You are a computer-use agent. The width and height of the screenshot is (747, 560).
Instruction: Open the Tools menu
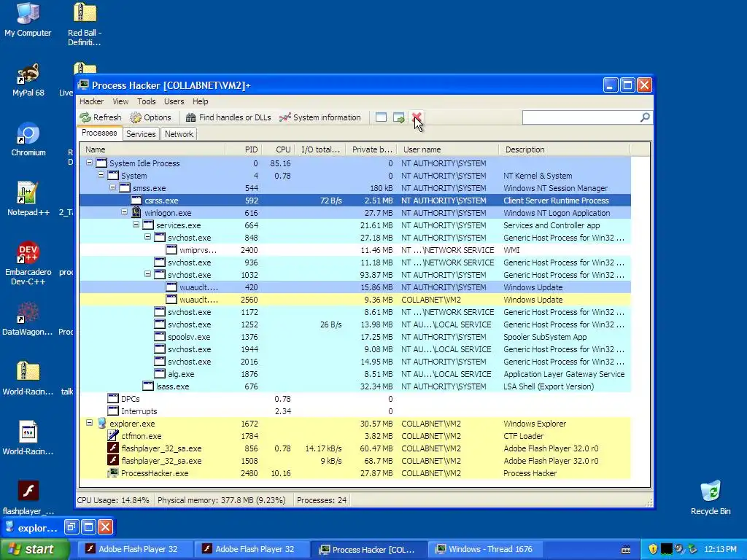coord(146,101)
